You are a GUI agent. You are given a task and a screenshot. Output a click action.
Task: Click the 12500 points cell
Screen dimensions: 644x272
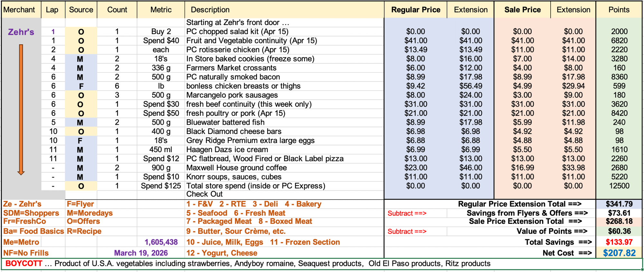pos(619,186)
